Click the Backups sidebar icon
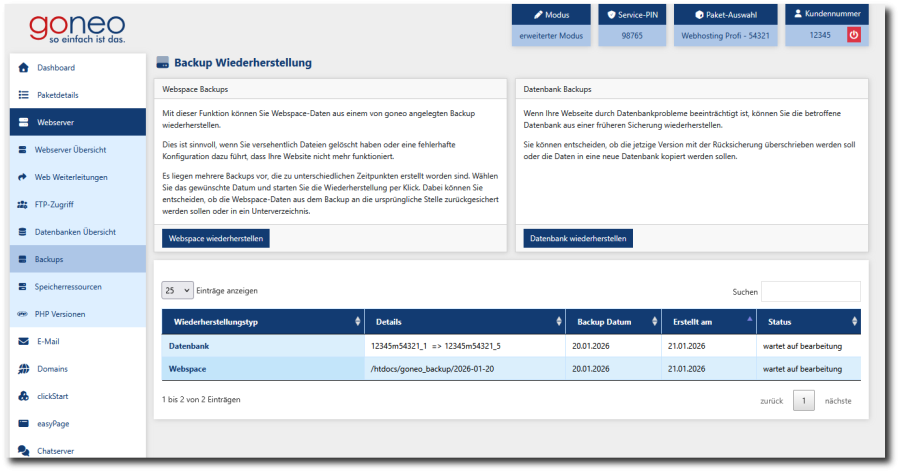 tap(22, 260)
